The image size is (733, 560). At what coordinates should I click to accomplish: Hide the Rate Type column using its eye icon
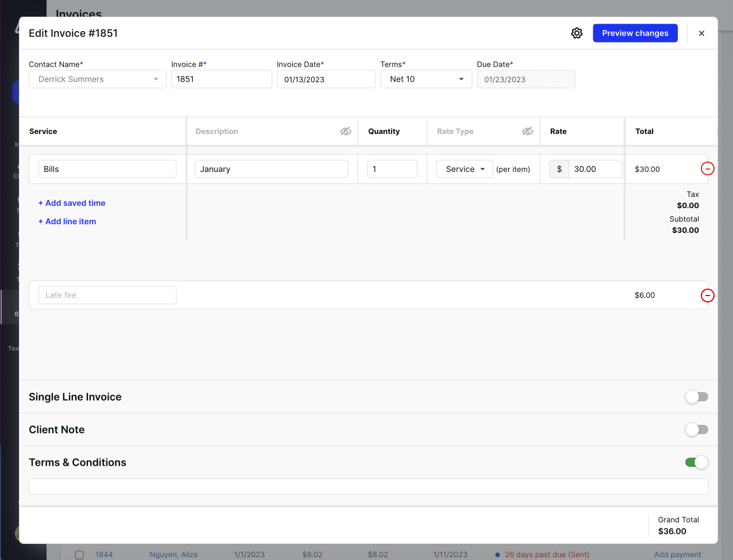pos(527,131)
